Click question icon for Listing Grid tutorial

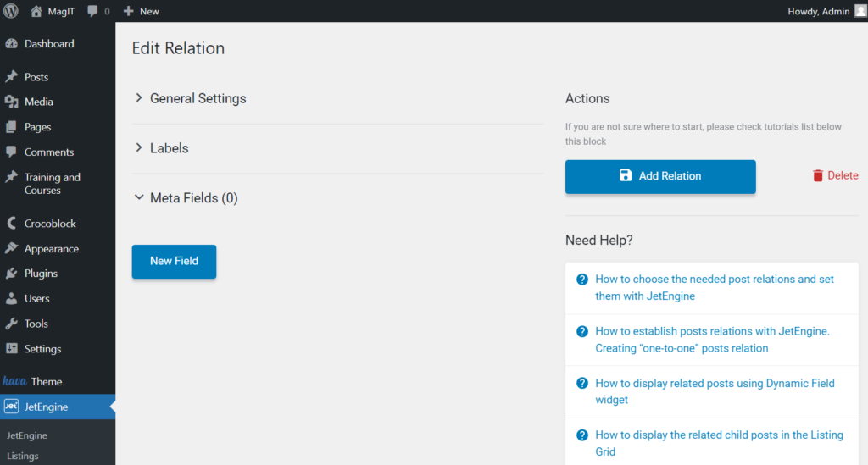[x=581, y=435]
